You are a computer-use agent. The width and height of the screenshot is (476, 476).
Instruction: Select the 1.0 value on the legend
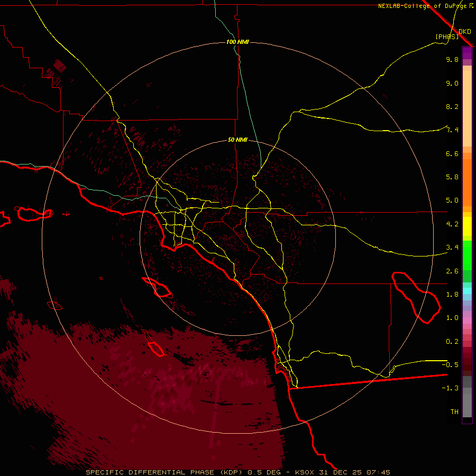452,318
